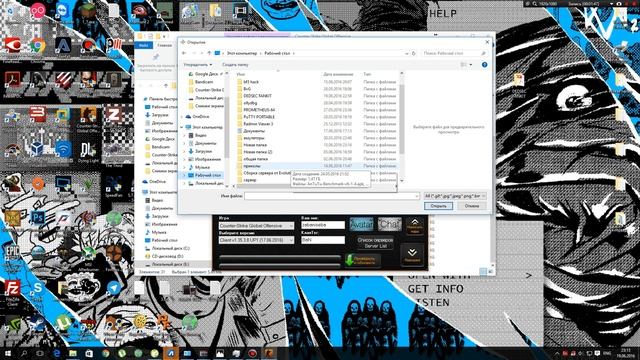The width and height of the screenshot is (640, 360).
Task: Select Рабочий стол in dialog tree
Action: 208,175
